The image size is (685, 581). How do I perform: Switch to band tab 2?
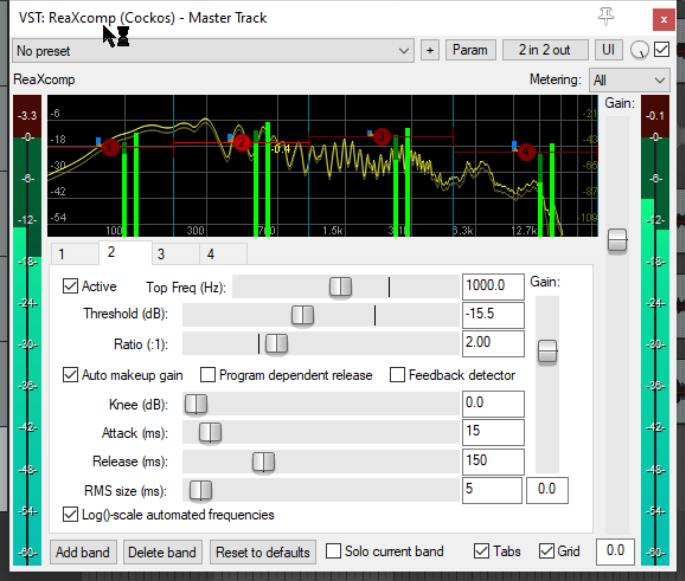tap(126, 252)
